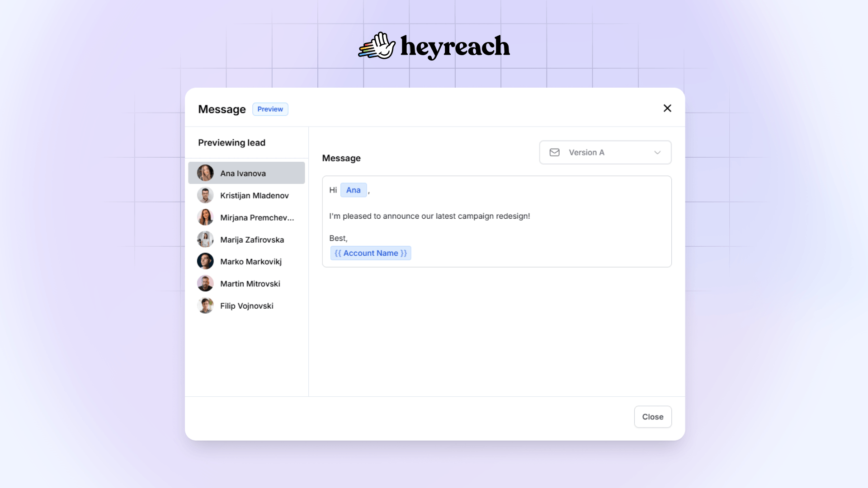Click Kristijan Mladenov's avatar photo
The width and height of the screenshot is (868, 488).
click(205, 195)
